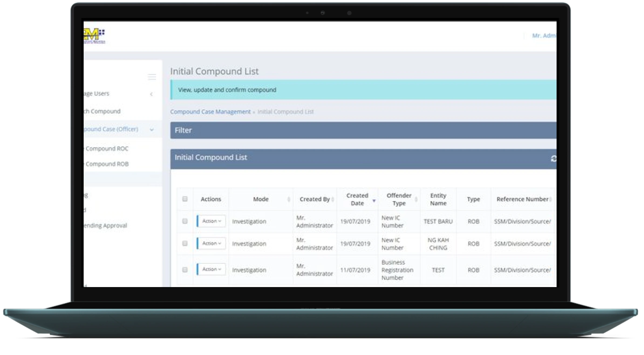Screen dimensions: 644x355
Task: Follow the Compound Case Management breadcrumb link
Action: click(x=210, y=112)
